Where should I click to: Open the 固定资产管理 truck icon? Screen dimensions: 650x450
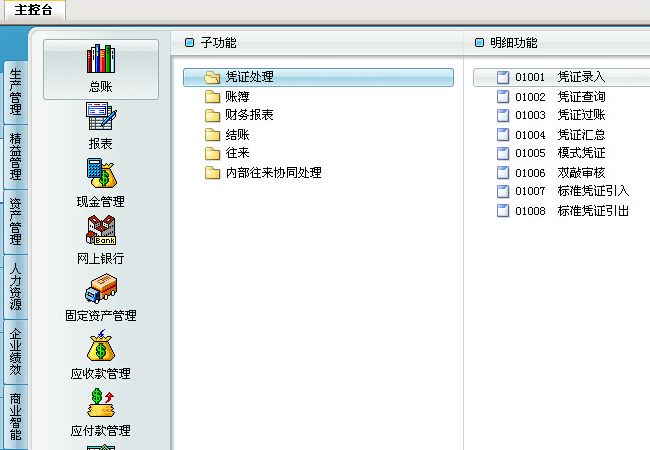(101, 288)
